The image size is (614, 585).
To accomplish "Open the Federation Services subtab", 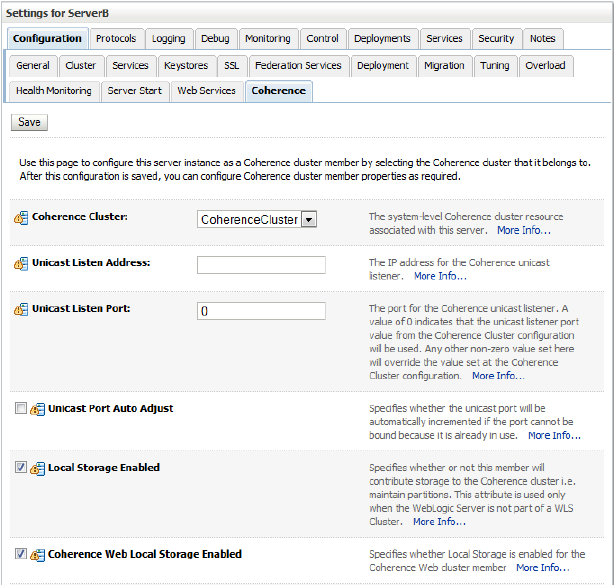I will [x=298, y=65].
